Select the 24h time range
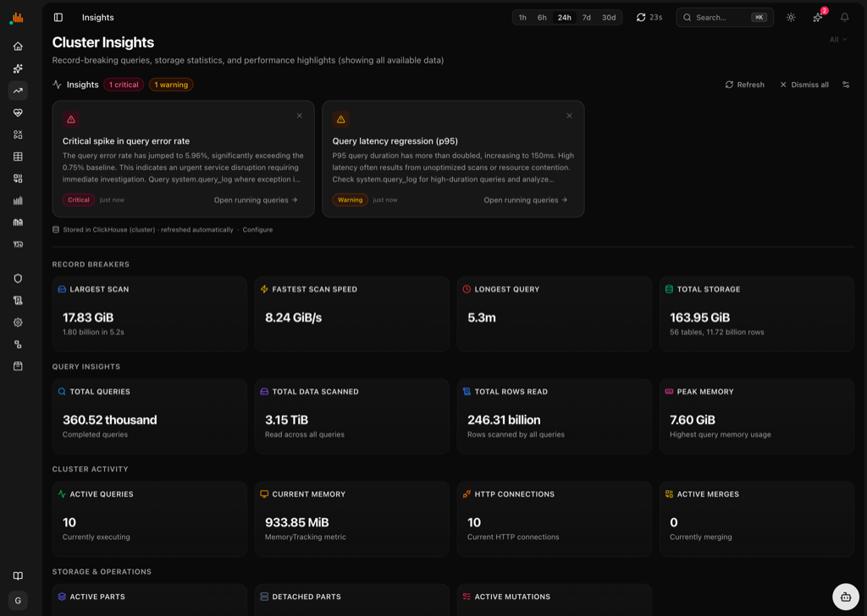This screenshot has width=867, height=616. 564,18
